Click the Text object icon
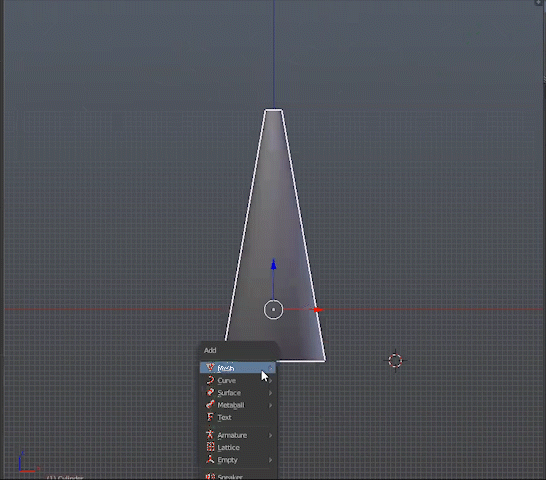 coord(210,417)
